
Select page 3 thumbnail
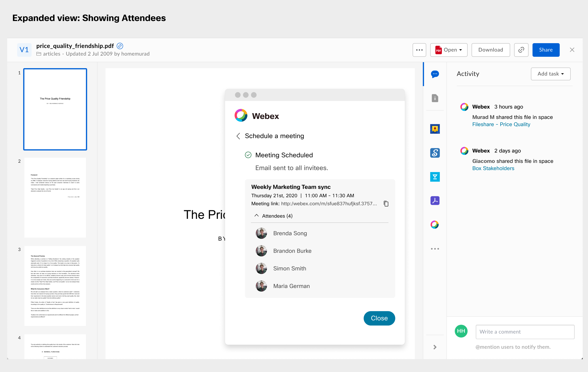pyautogui.click(x=55, y=286)
